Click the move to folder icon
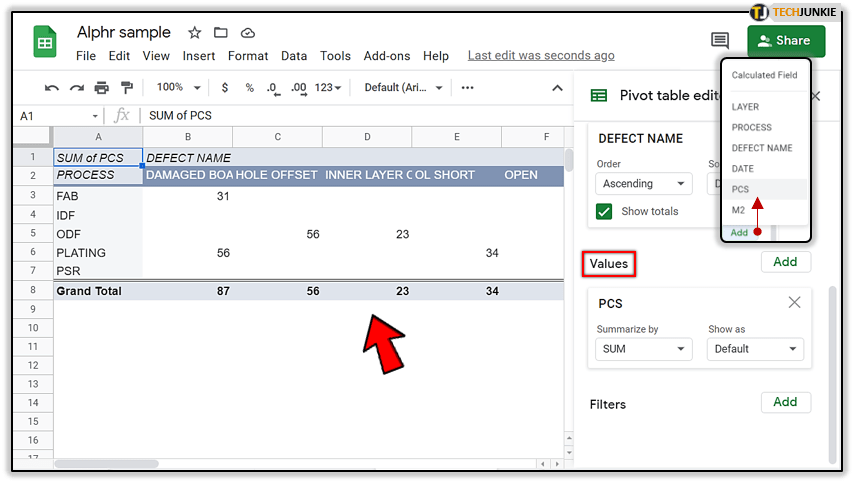 [221, 33]
